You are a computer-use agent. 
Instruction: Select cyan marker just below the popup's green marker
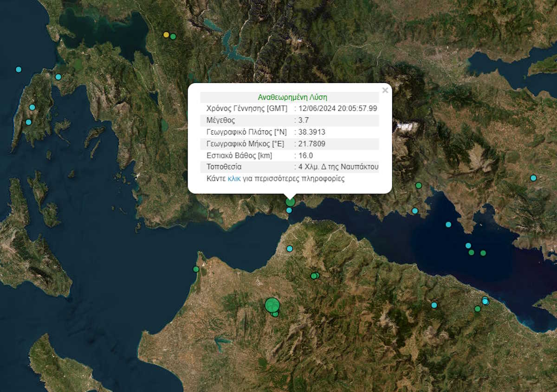point(289,210)
